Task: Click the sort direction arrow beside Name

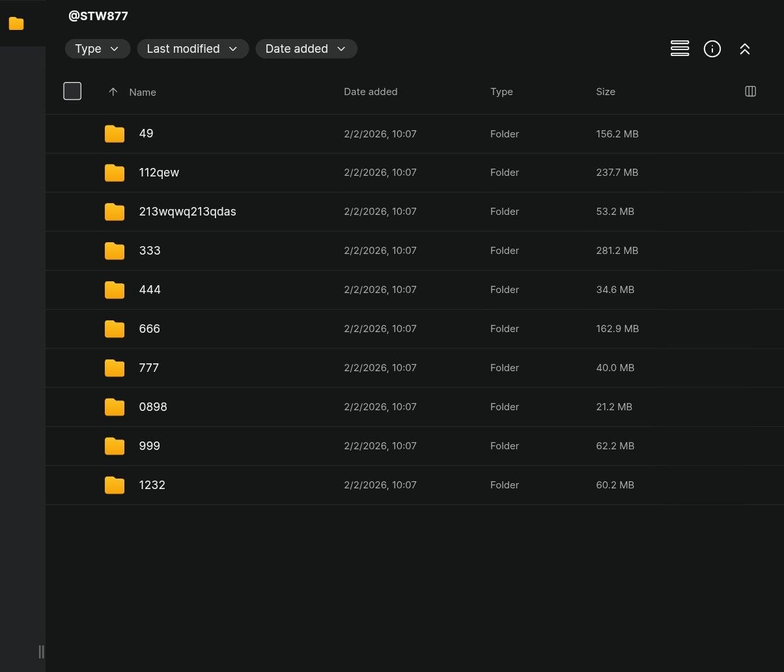Action: tap(113, 92)
